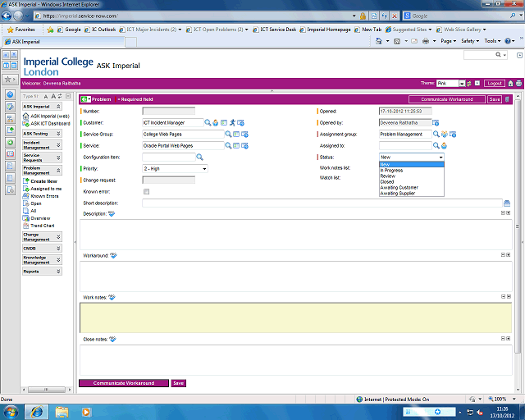Expand the Change Management navigation section
525x420 pixels.
point(58,237)
